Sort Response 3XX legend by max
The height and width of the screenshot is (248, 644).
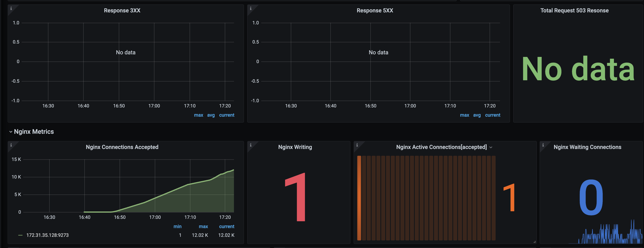(198, 115)
